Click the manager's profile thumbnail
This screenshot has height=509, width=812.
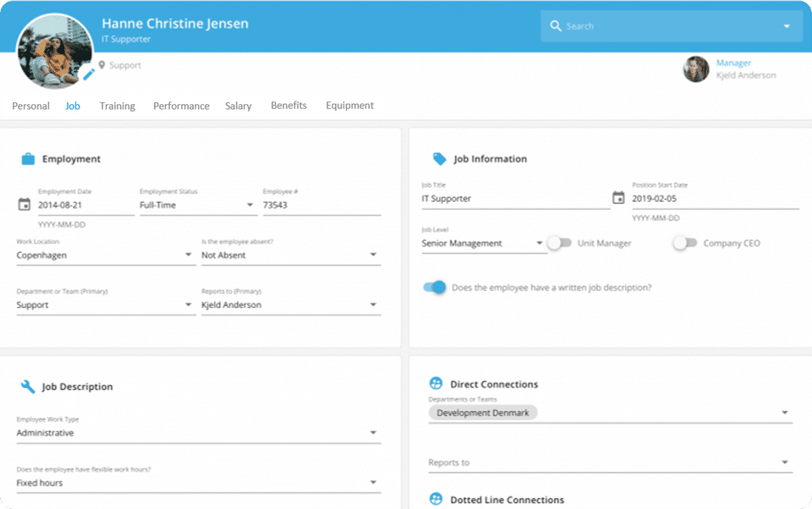[696, 69]
